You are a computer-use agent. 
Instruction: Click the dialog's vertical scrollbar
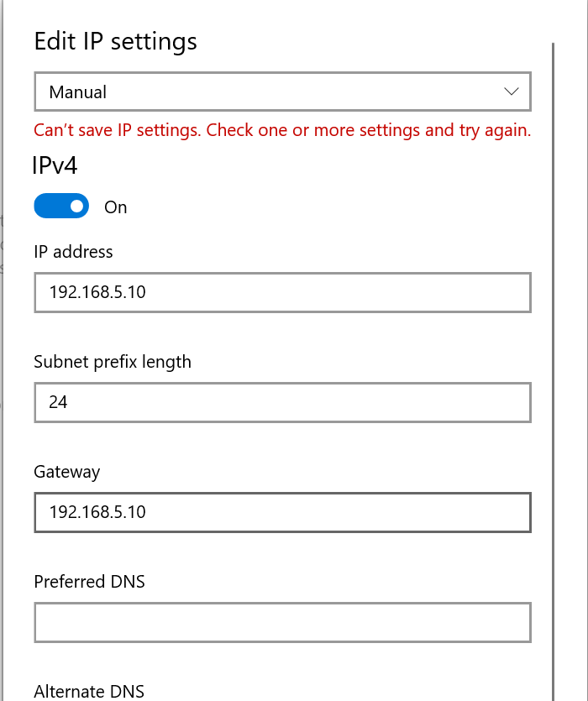pos(554,371)
